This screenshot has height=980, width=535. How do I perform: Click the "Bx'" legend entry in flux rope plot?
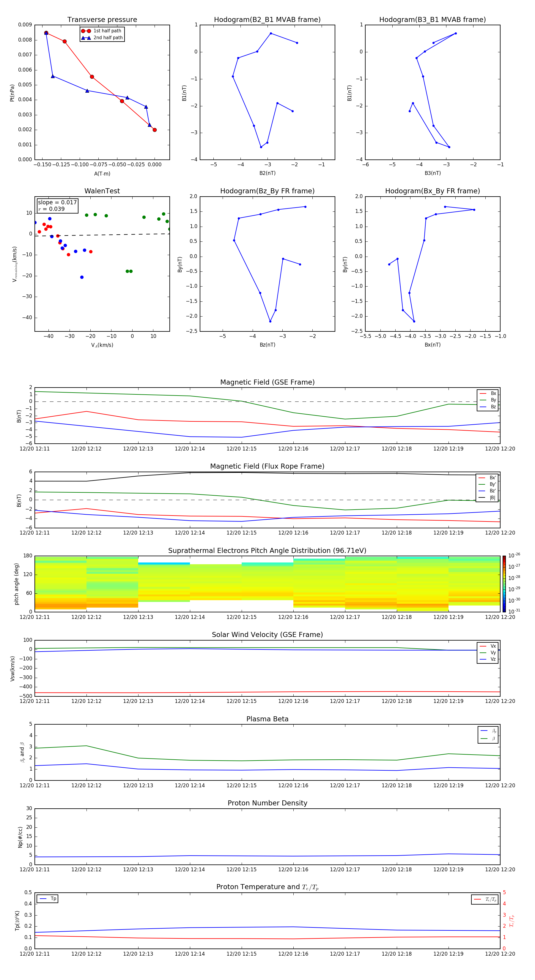487,478
